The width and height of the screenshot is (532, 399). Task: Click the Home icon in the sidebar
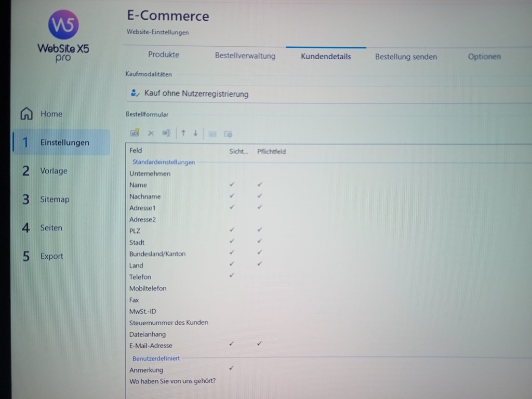26,114
